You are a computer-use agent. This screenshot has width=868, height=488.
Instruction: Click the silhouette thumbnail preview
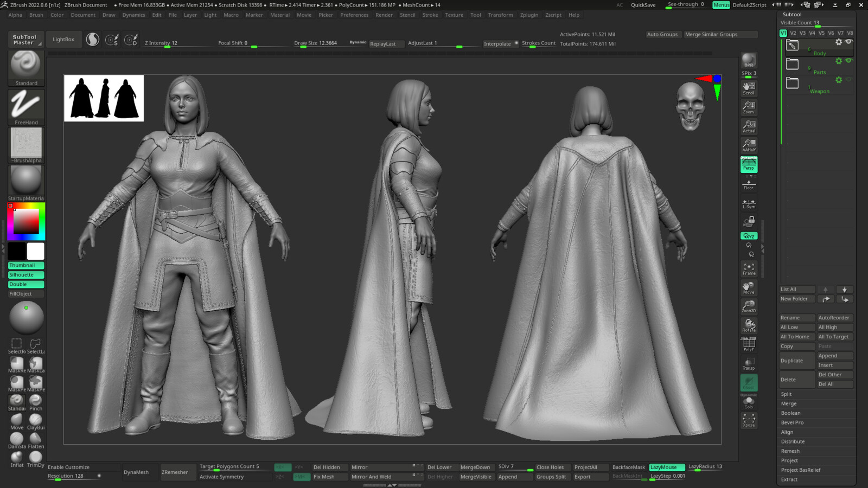coord(104,98)
